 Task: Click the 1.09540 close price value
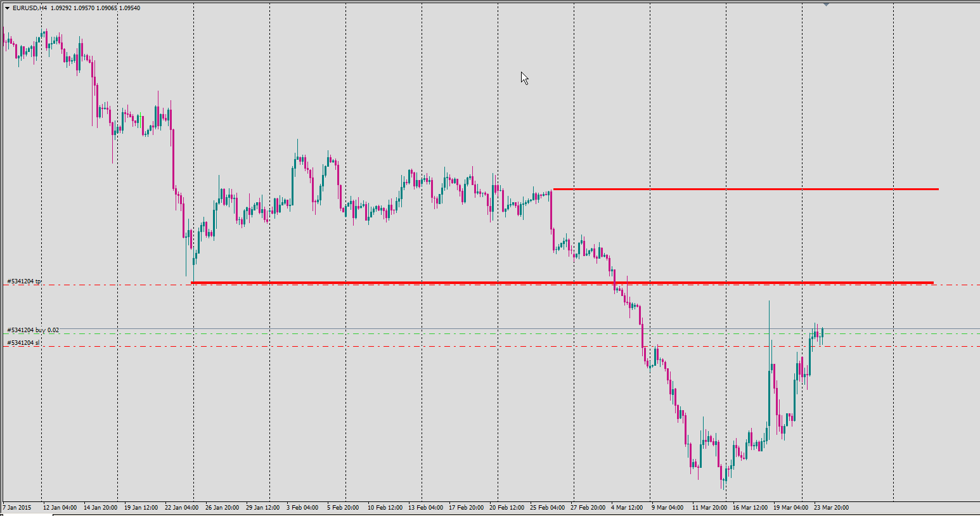pos(129,8)
